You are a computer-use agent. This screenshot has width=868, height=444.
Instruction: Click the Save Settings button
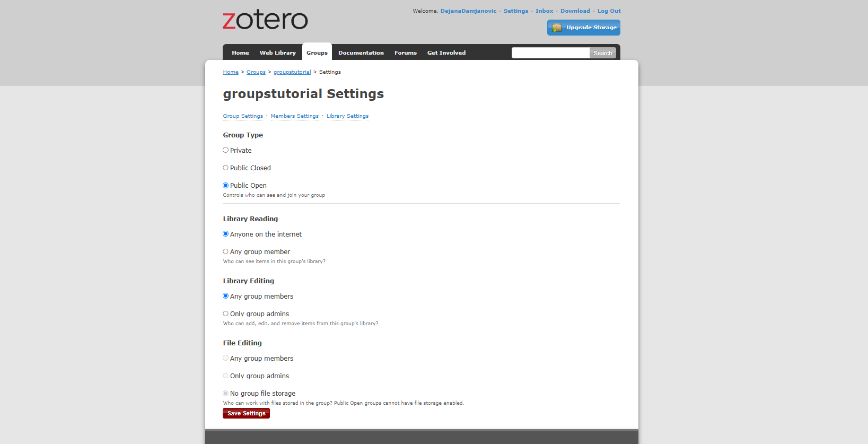point(246,413)
